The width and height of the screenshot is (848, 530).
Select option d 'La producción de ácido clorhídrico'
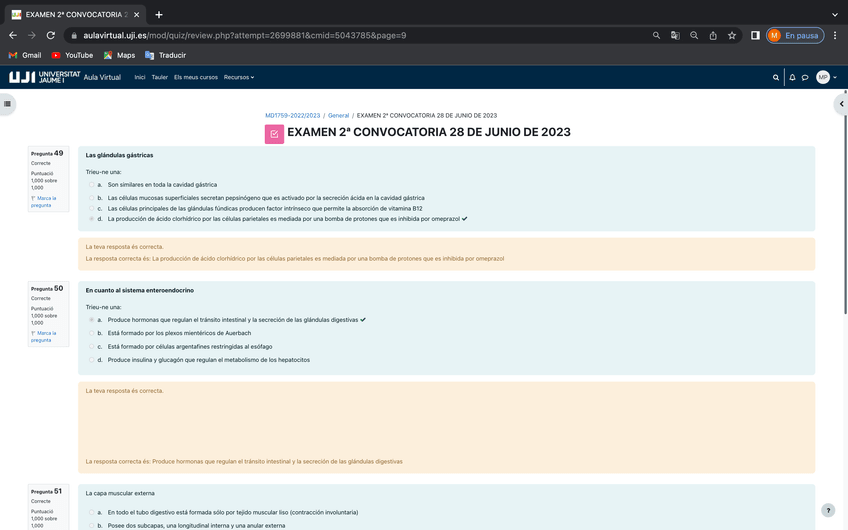pyautogui.click(x=91, y=219)
